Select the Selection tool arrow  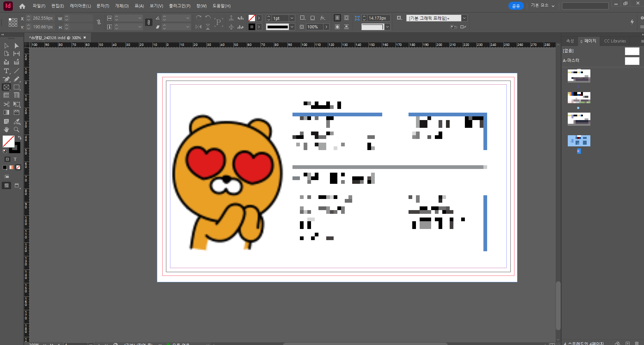[x=6, y=46]
